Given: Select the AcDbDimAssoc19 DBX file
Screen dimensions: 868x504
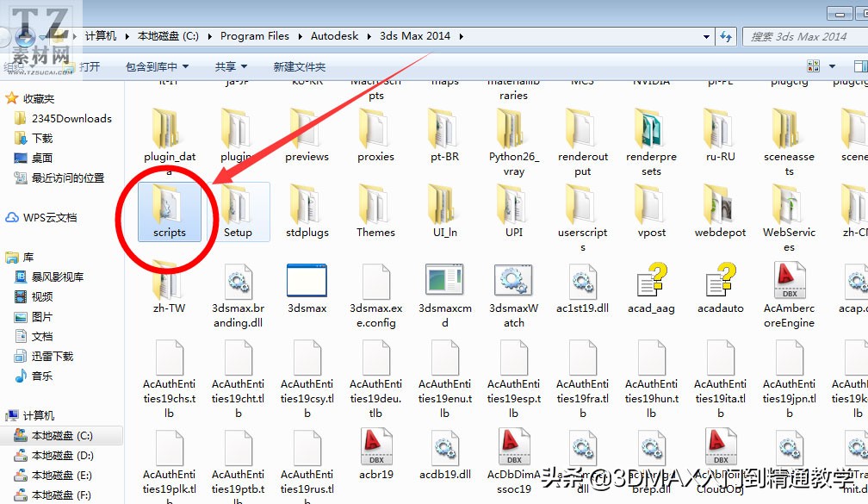Looking at the screenshot, I should [514, 461].
